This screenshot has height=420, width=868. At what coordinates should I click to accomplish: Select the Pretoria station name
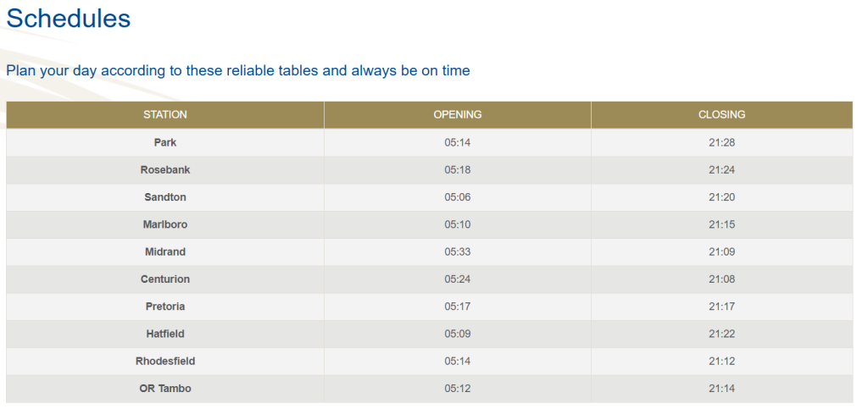click(165, 307)
